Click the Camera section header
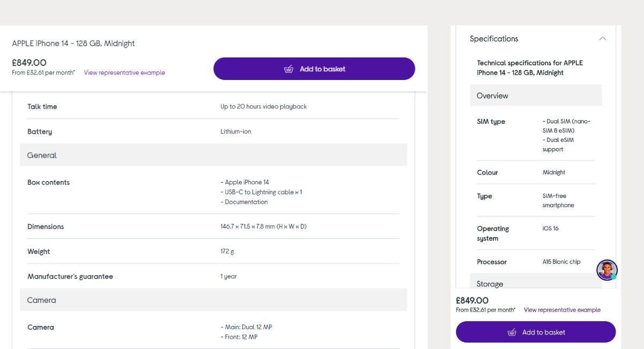The width and height of the screenshot is (644, 349). [x=214, y=300]
